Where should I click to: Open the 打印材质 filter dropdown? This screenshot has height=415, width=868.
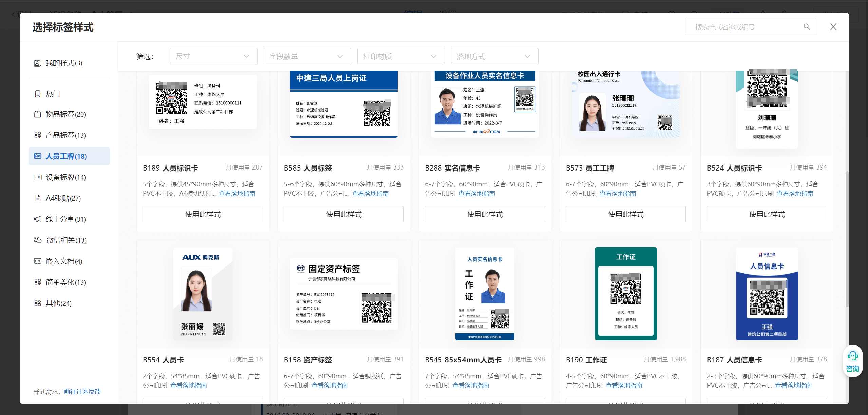(x=401, y=56)
